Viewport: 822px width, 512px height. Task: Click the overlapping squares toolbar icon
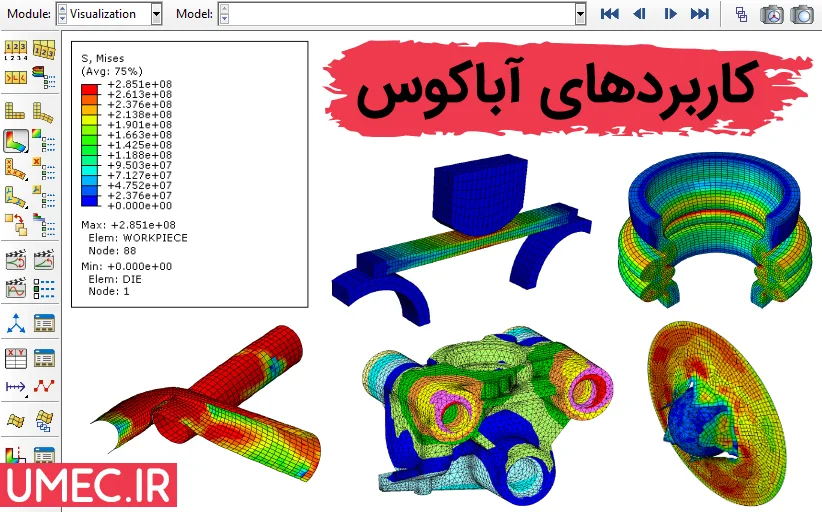(741, 14)
